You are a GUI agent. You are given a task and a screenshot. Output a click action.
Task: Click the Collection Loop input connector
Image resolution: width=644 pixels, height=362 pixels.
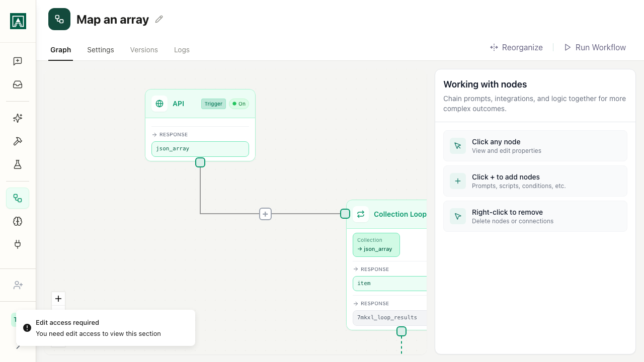345,214
